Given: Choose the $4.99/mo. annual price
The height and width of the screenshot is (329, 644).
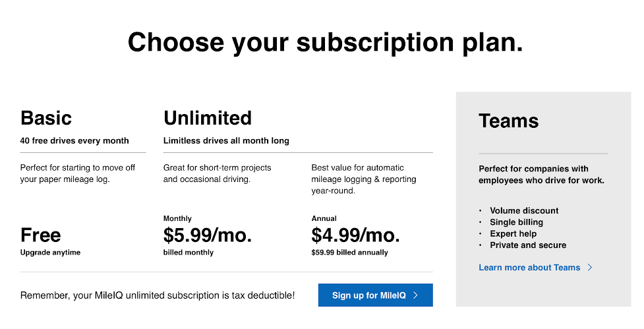Looking at the screenshot, I should pyautogui.click(x=355, y=235).
